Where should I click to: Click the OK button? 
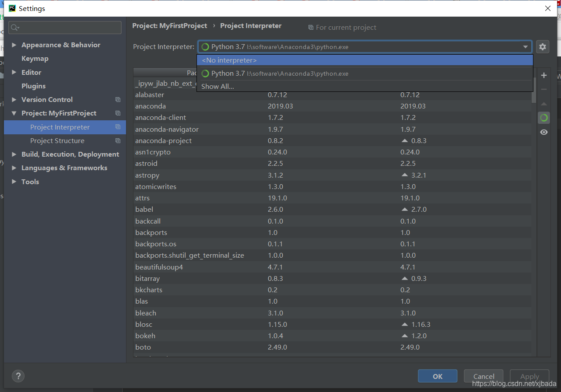438,376
